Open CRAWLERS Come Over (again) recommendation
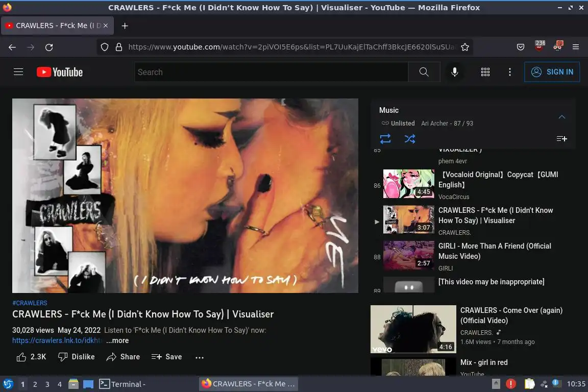 point(511,315)
